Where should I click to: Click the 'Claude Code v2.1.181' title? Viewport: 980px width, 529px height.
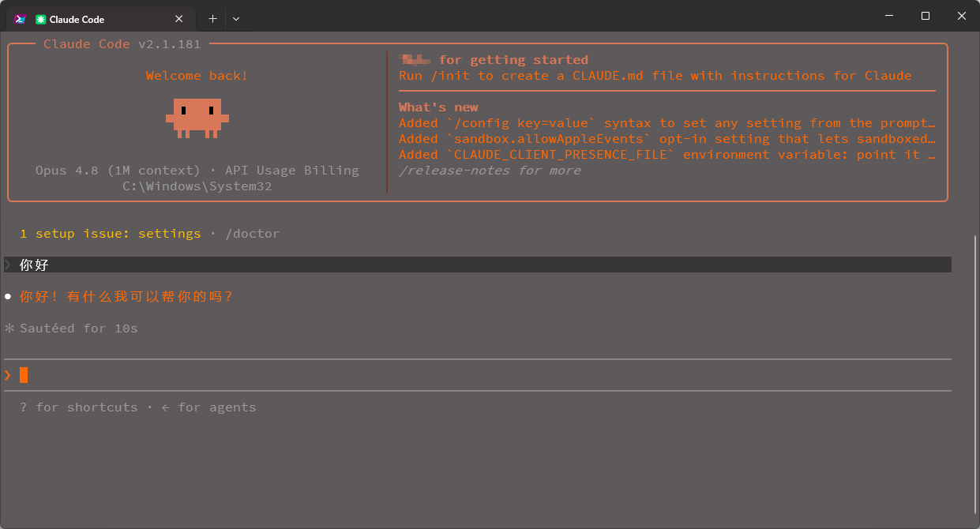tap(122, 44)
